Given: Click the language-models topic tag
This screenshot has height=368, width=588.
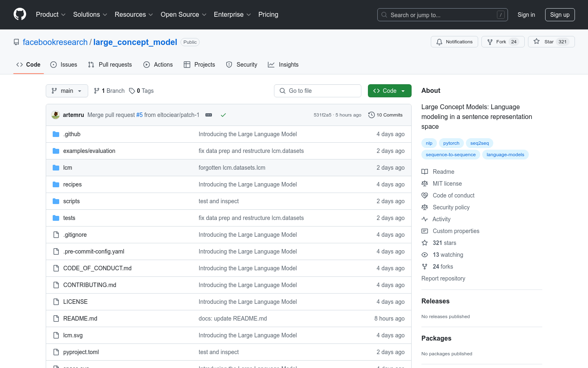Looking at the screenshot, I should pyautogui.click(x=506, y=155).
